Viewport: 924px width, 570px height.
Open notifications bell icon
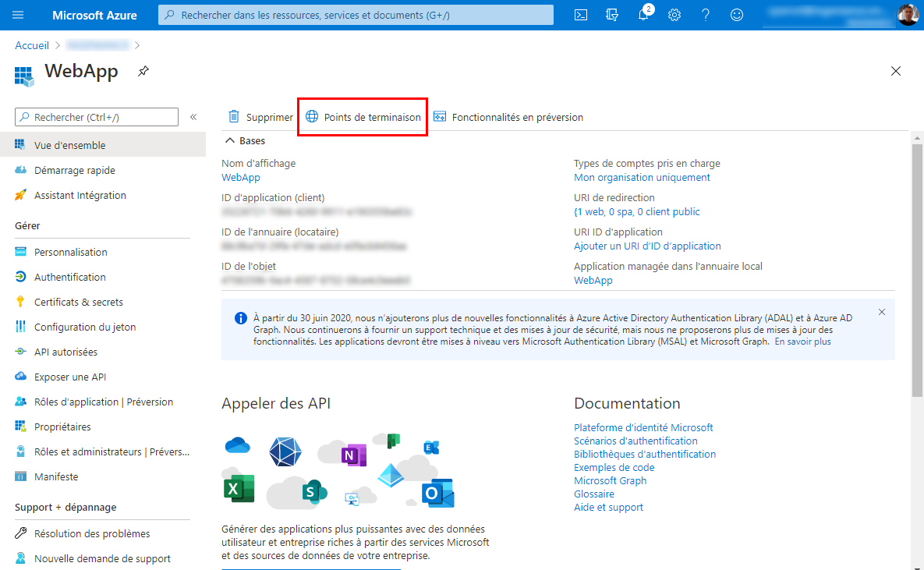[x=643, y=15]
